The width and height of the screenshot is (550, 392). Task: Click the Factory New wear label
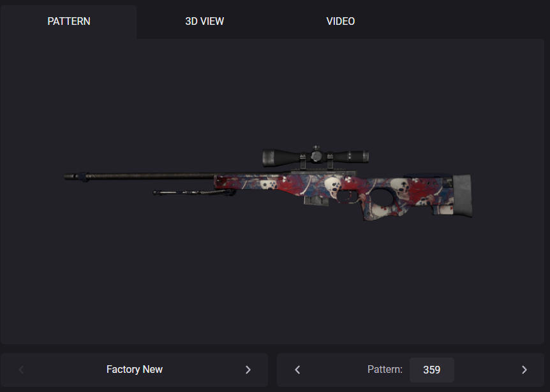pos(135,369)
